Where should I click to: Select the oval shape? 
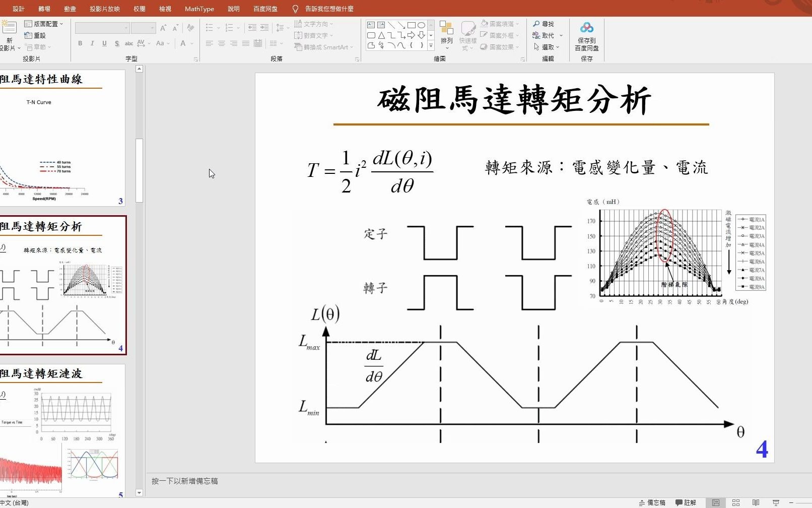(x=421, y=25)
